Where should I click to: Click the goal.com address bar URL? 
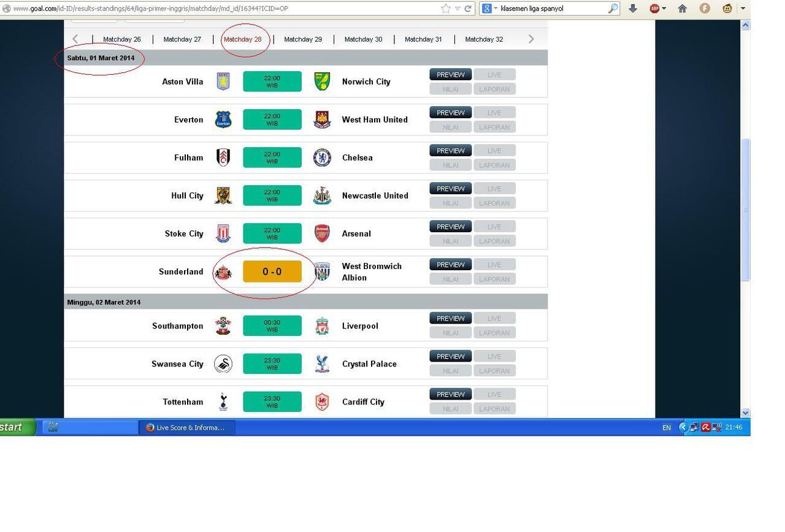tap(150, 9)
